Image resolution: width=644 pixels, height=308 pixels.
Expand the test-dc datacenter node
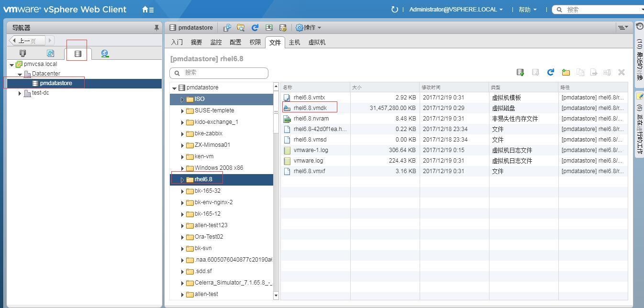(20, 93)
